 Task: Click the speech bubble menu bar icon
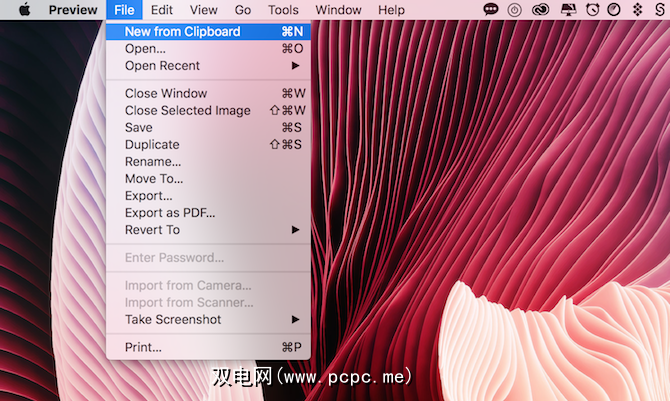coord(491,9)
